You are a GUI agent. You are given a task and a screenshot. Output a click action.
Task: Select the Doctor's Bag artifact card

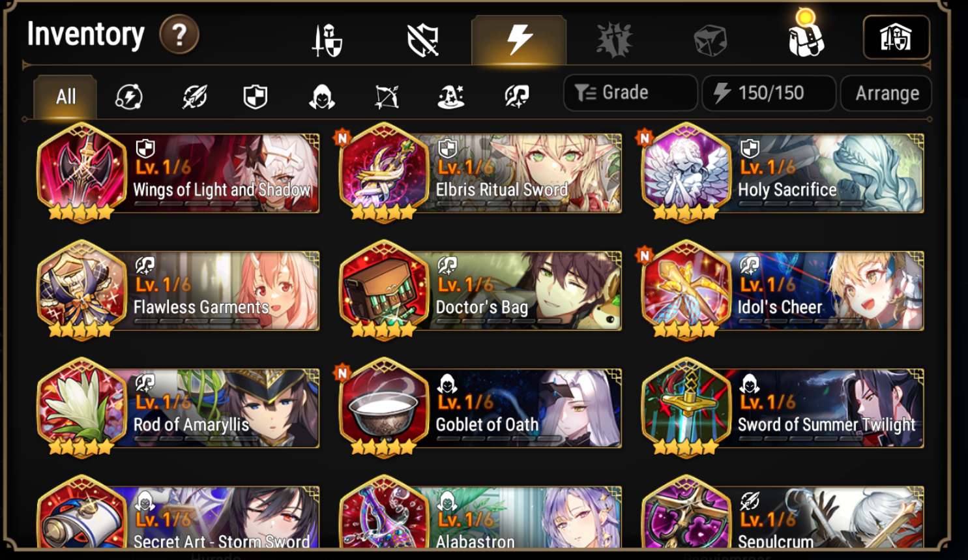480,290
